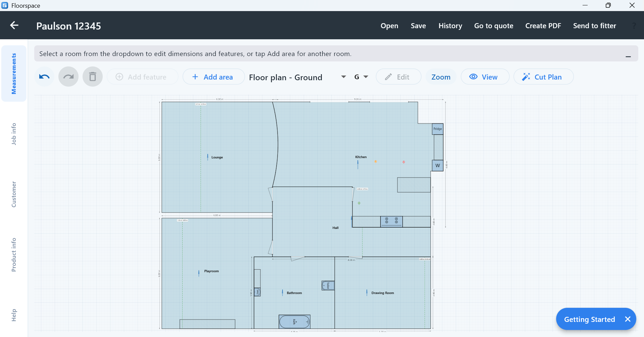Select the Hall room label
Image resolution: width=644 pixels, height=337 pixels.
336,228
